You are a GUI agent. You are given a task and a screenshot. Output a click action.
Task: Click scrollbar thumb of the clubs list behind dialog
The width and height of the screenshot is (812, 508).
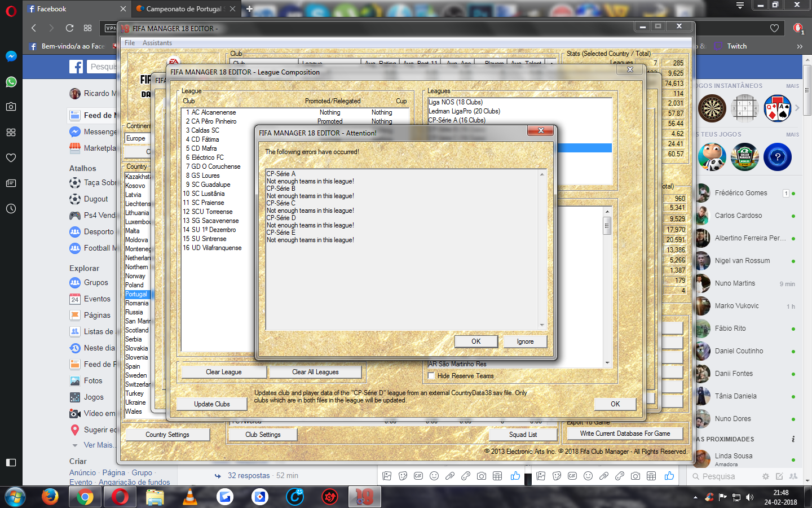(607, 226)
